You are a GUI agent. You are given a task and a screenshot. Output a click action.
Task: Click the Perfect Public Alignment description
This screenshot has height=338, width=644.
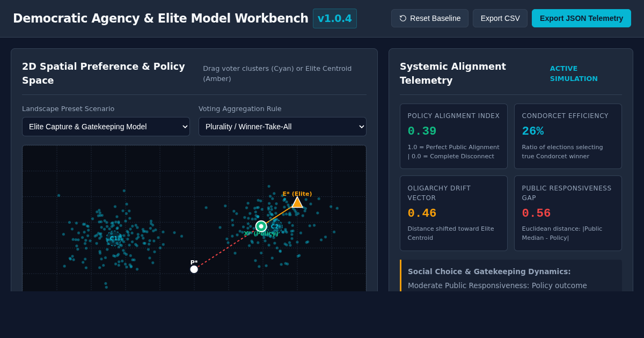click(453, 152)
